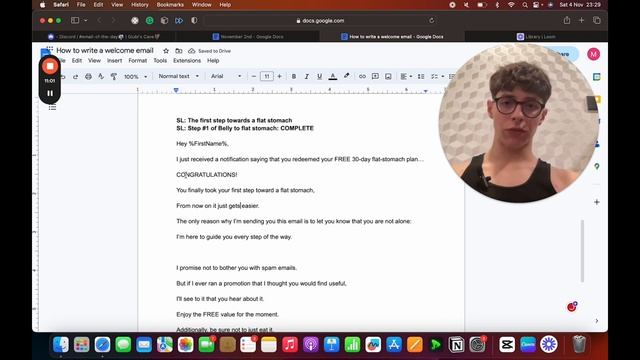Show the document outline panel

tap(52, 108)
